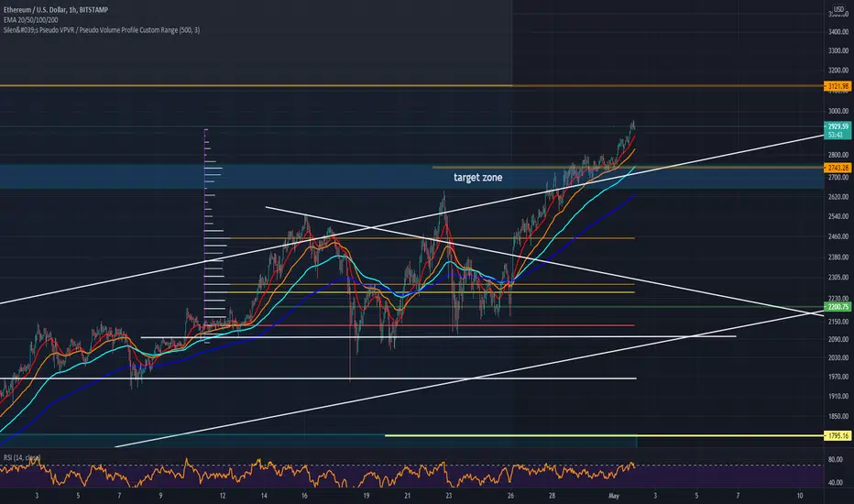
Task: Click the RSI 40.00 scale value
Action: coord(836,482)
